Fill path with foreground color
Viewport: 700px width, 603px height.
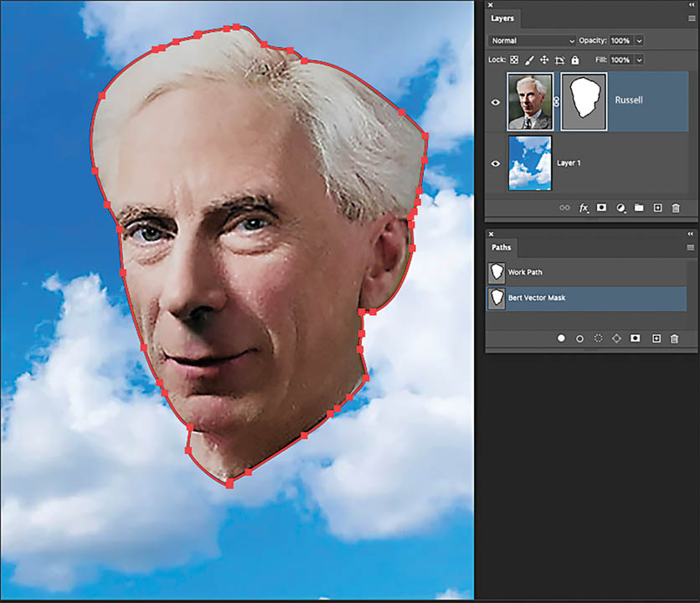click(561, 338)
